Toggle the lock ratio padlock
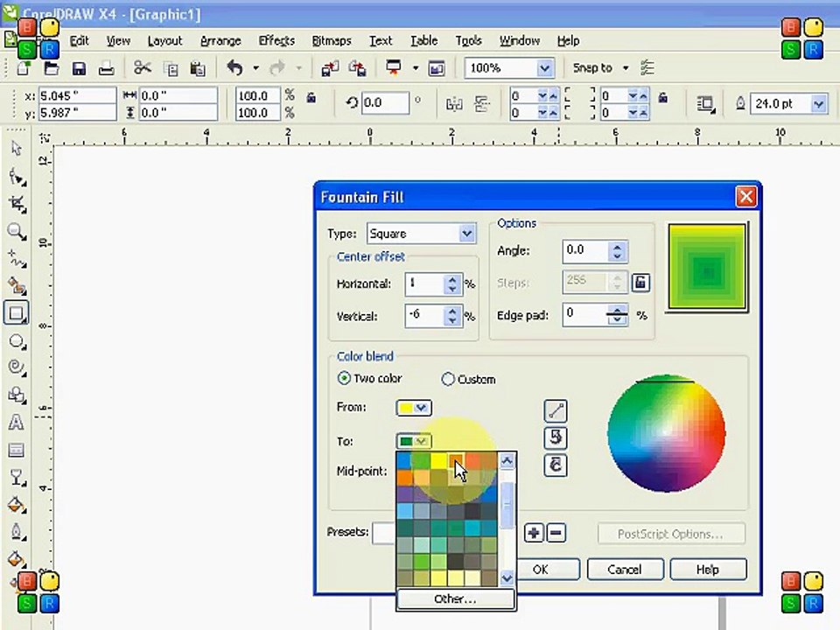 (311, 97)
